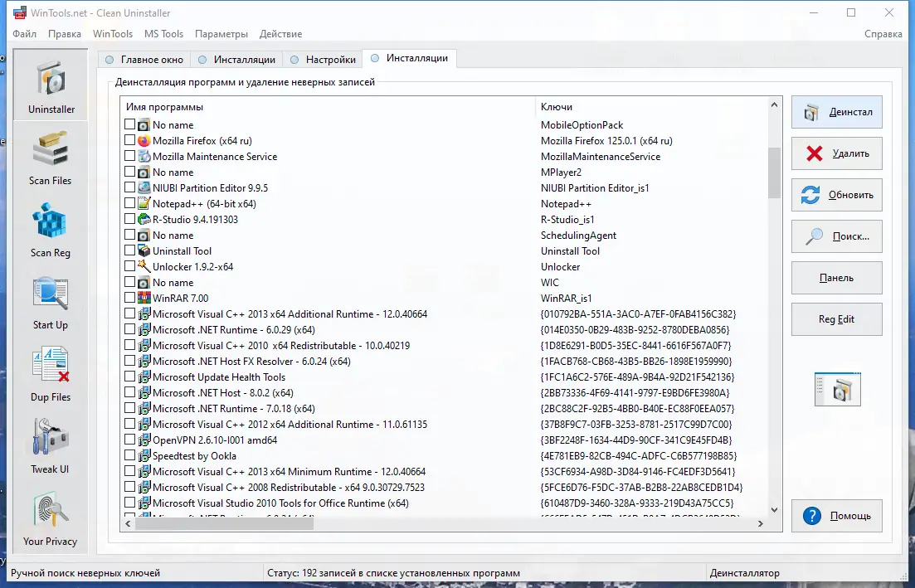The image size is (915, 588).
Task: Click the Деинстал button
Action: coord(836,112)
